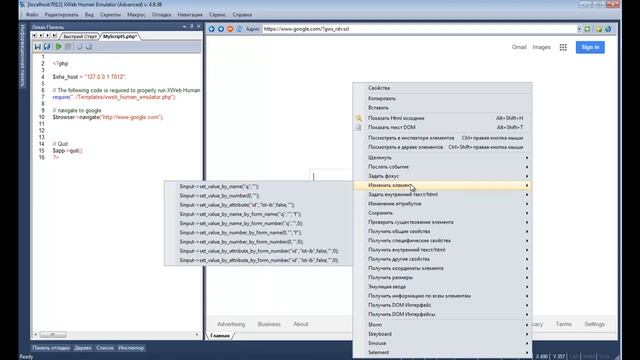Open the address bar dropdown arrow
Screen dimensions: 640x360
click(x=579, y=29)
